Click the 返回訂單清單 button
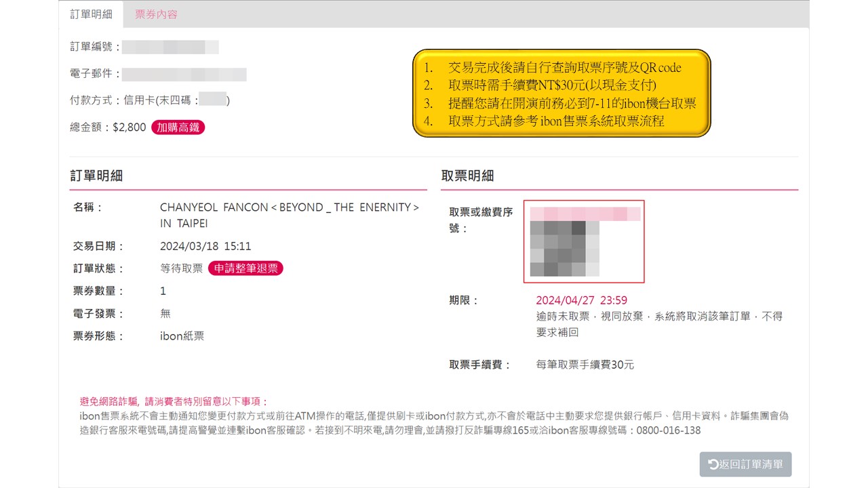 click(745, 464)
